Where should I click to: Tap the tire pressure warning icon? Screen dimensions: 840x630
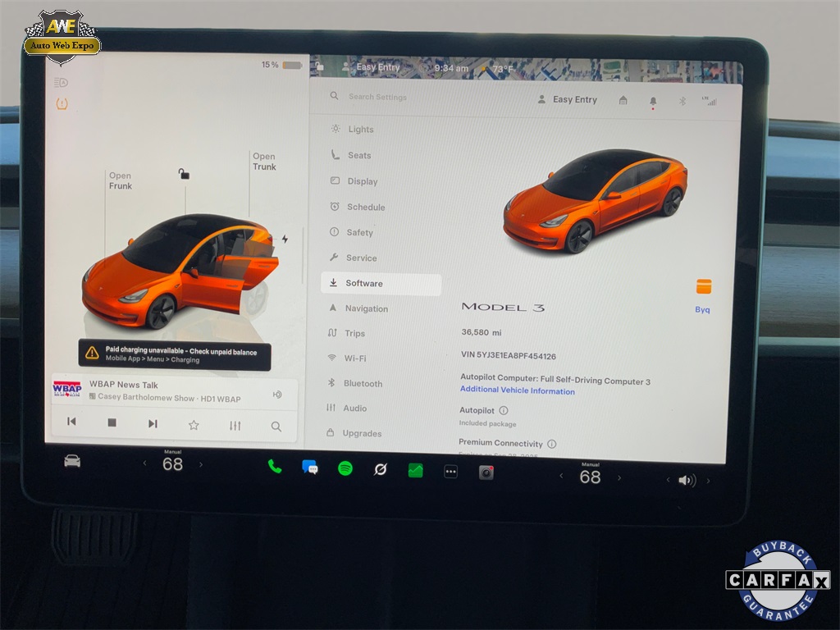tap(62, 103)
